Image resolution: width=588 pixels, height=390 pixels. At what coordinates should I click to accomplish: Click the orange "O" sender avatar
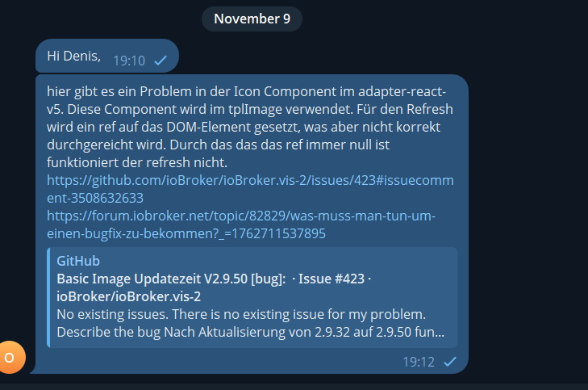[x=9, y=357]
